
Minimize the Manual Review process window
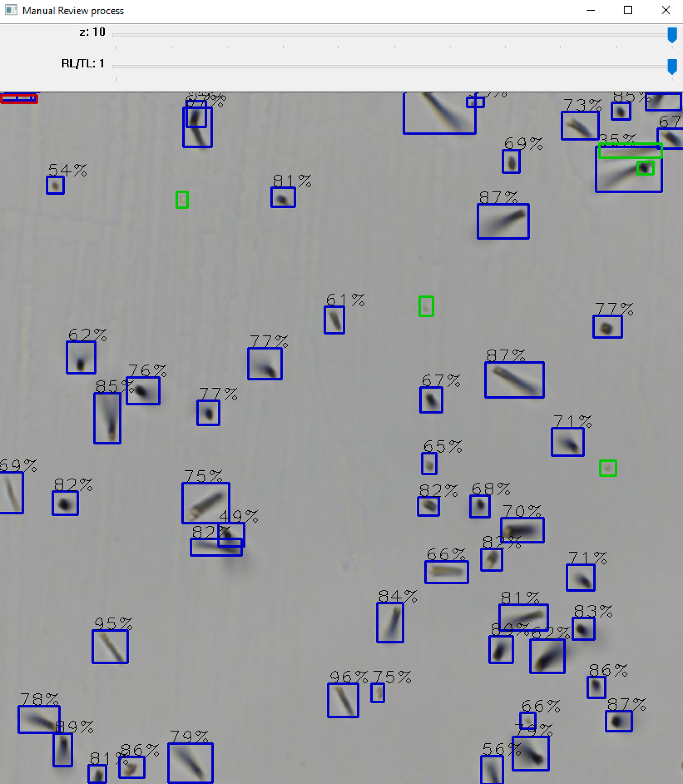[590, 10]
